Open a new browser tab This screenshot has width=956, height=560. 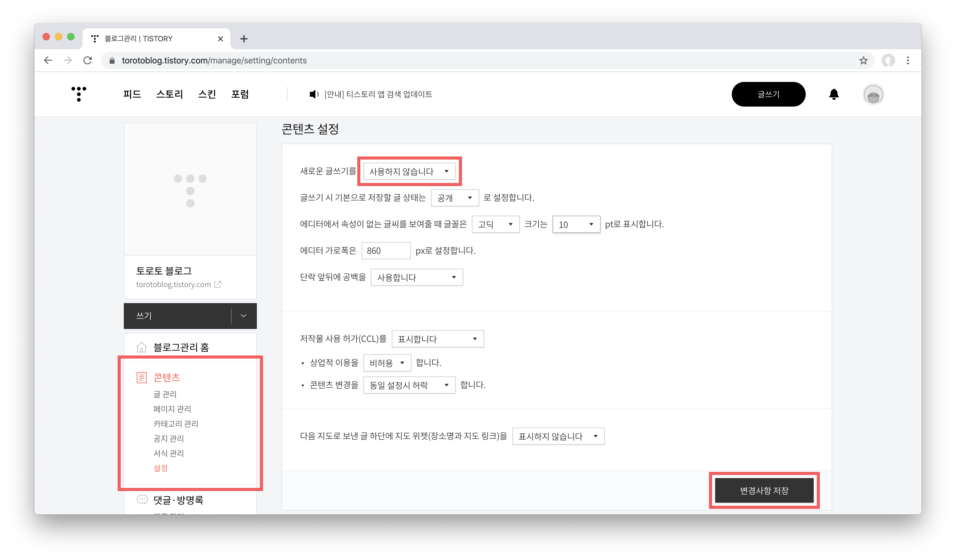coord(244,39)
